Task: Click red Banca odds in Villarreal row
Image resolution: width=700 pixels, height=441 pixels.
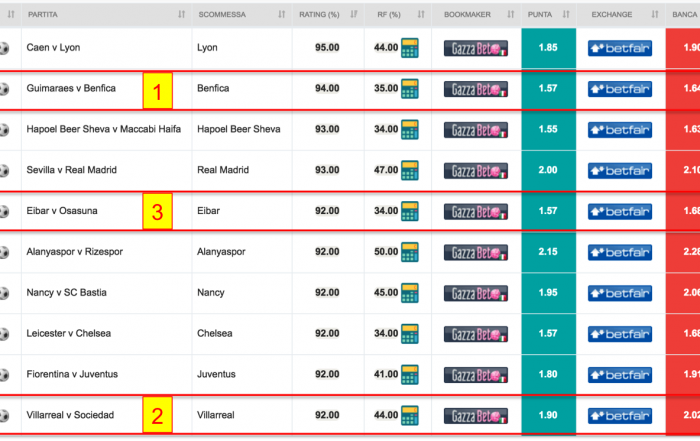Action: [x=683, y=415]
